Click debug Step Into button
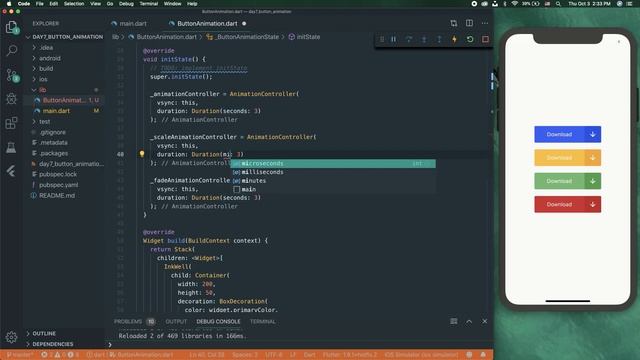Viewport: 640px width, 360px height. click(x=424, y=39)
